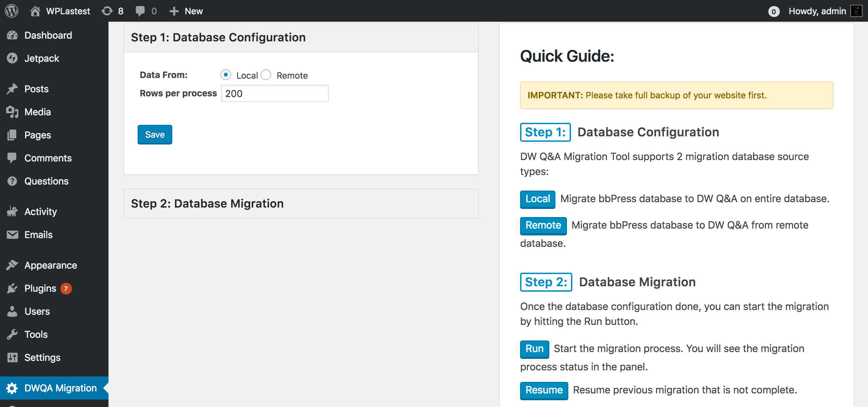Click the 'Rows per process' label
This screenshot has width=868, height=407.
click(x=178, y=93)
